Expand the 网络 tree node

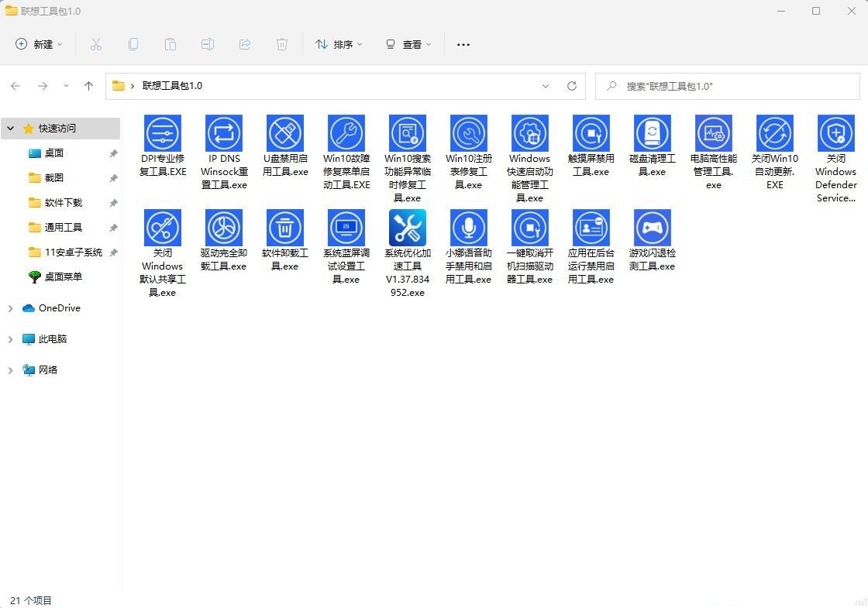pos(11,370)
